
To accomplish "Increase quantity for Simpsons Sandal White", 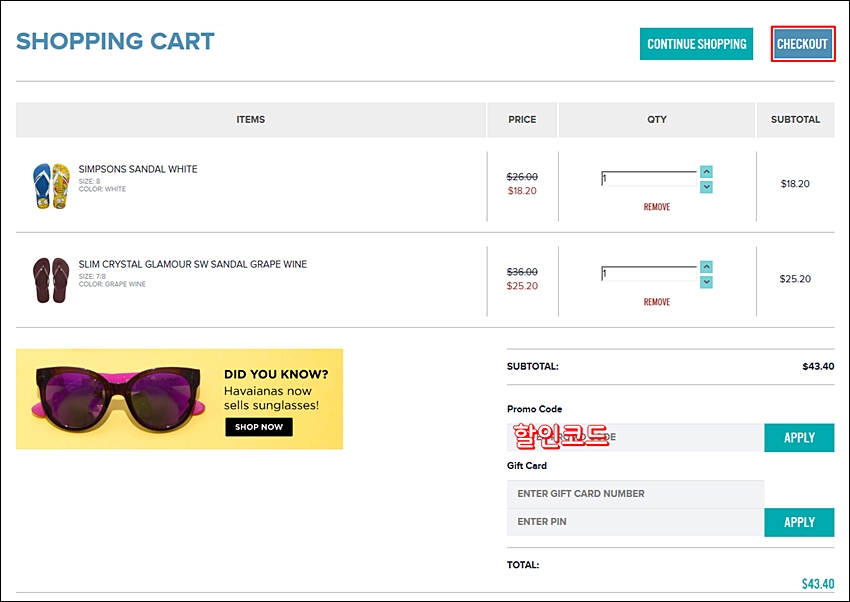I will click(706, 172).
